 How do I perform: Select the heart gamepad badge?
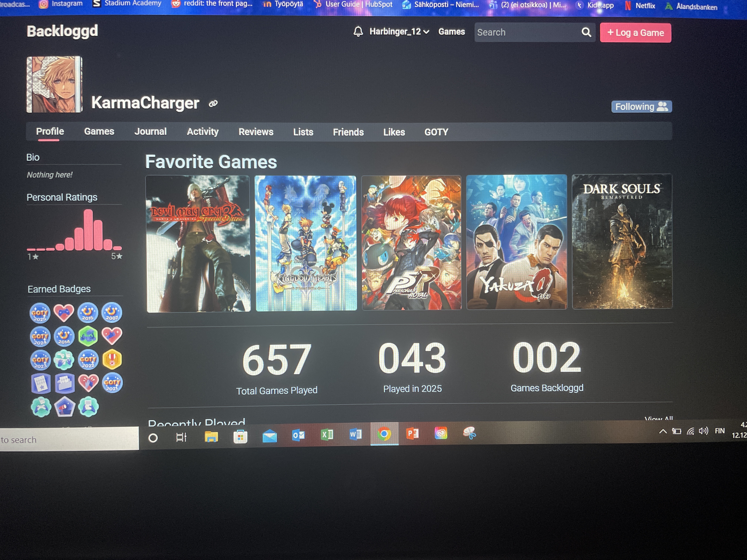pos(64,313)
